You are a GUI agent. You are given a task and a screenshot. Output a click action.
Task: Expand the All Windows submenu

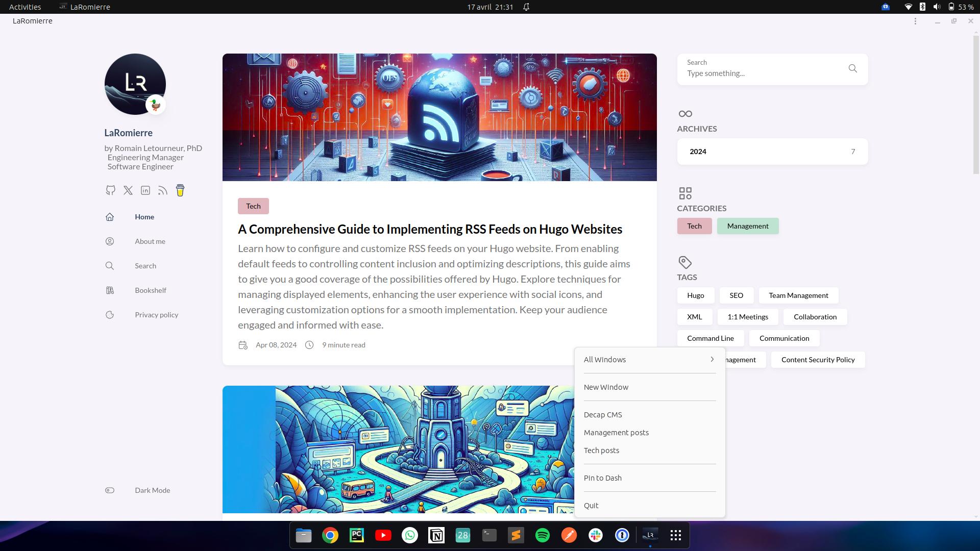coord(649,360)
